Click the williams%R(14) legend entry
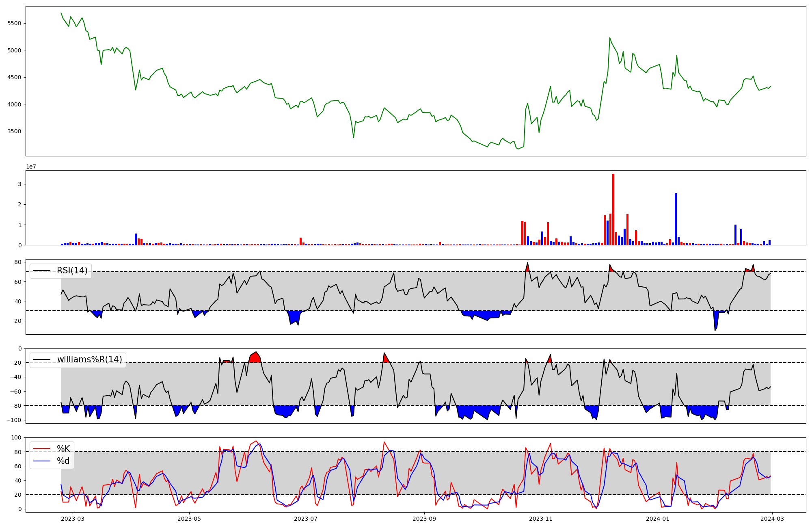 point(89,359)
